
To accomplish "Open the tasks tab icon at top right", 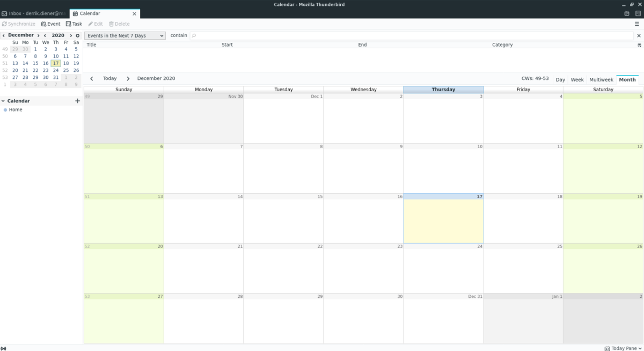I will (x=638, y=13).
